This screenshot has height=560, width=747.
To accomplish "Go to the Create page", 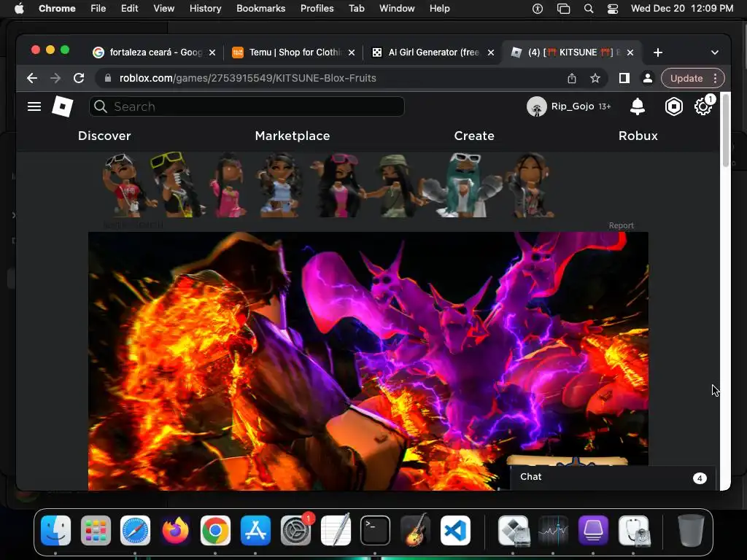I will (474, 136).
